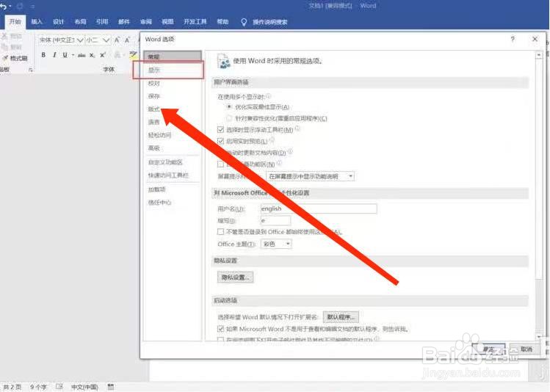Switch to the 视图 ribbon tab
The width and height of the screenshot is (550, 392).
tap(167, 22)
